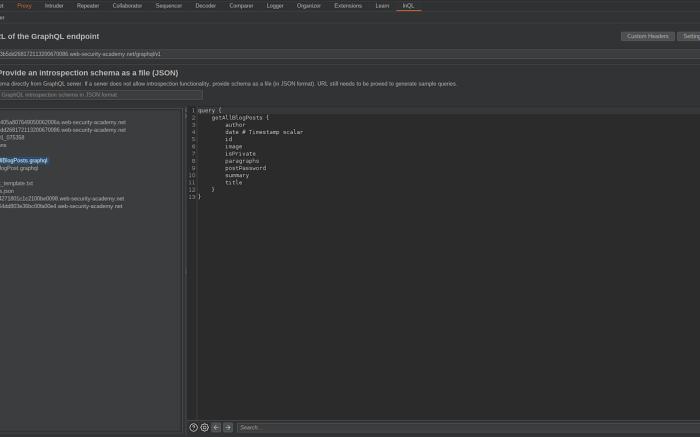This screenshot has width=700, height=437.
Task: Open help for the query editor
Action: point(193,427)
